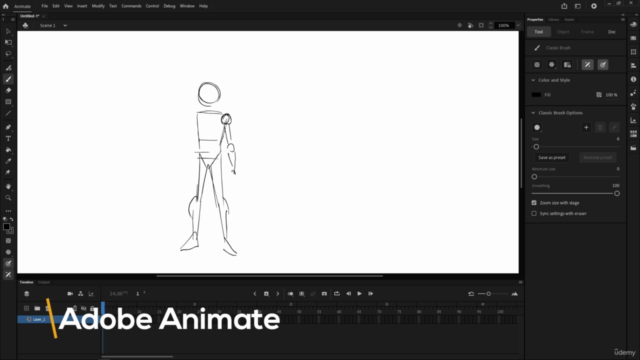The width and height of the screenshot is (640, 360).
Task: Open Brush Mode option in left toolbar
Action: (x=8, y=252)
